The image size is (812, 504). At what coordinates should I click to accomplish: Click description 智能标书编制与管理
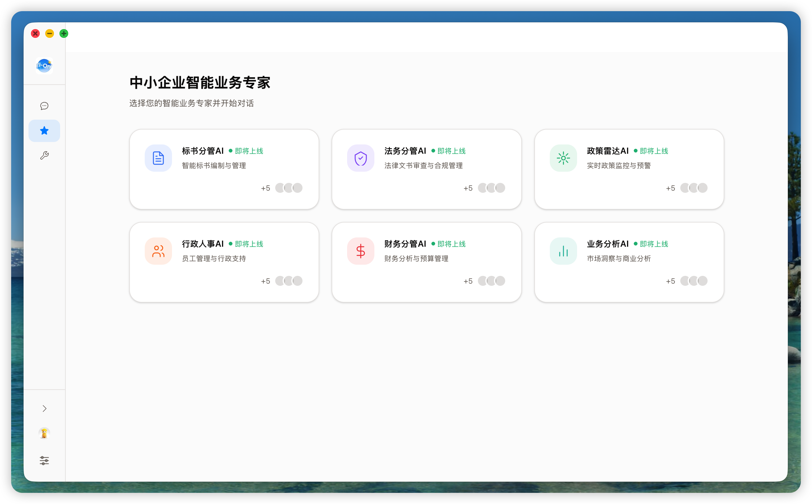click(x=214, y=166)
